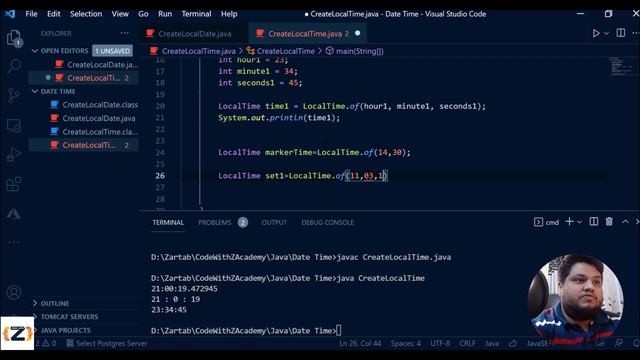Open the launch profile dropdown in terminal
The height and width of the screenshot is (360, 640).
tap(579, 222)
